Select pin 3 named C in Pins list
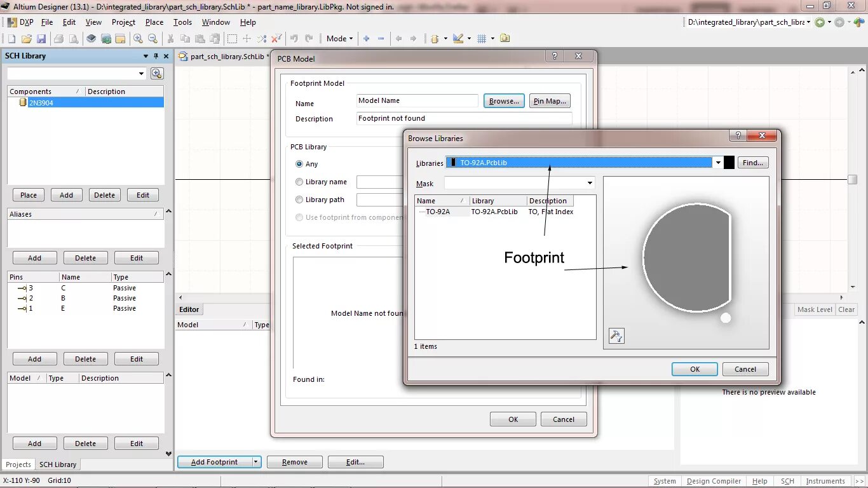 (x=85, y=288)
